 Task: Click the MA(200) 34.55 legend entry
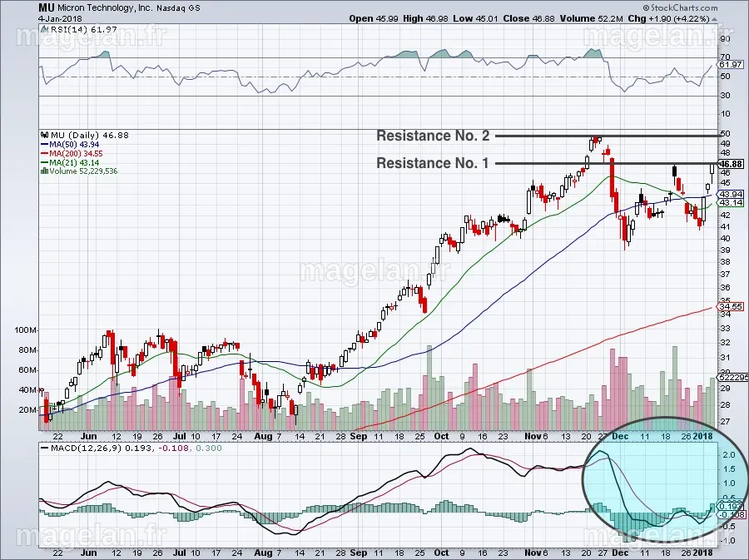click(x=72, y=153)
